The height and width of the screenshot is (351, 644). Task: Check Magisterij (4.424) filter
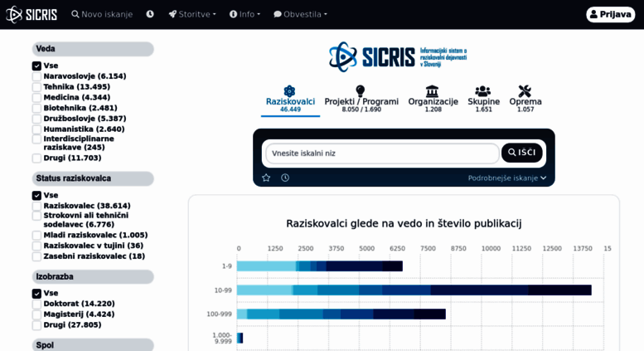point(36,314)
